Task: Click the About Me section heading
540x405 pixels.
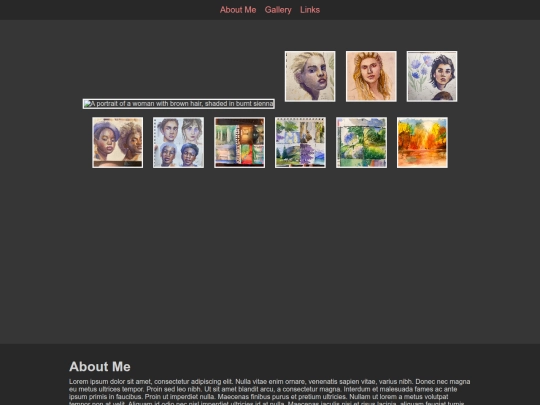Action: [x=100, y=366]
